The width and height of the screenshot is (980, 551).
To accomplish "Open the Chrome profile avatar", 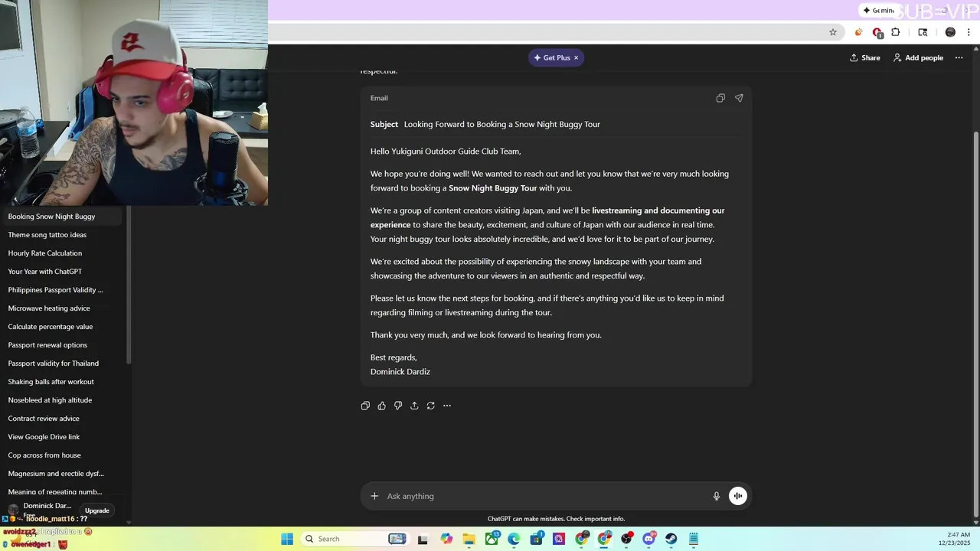I will (950, 32).
